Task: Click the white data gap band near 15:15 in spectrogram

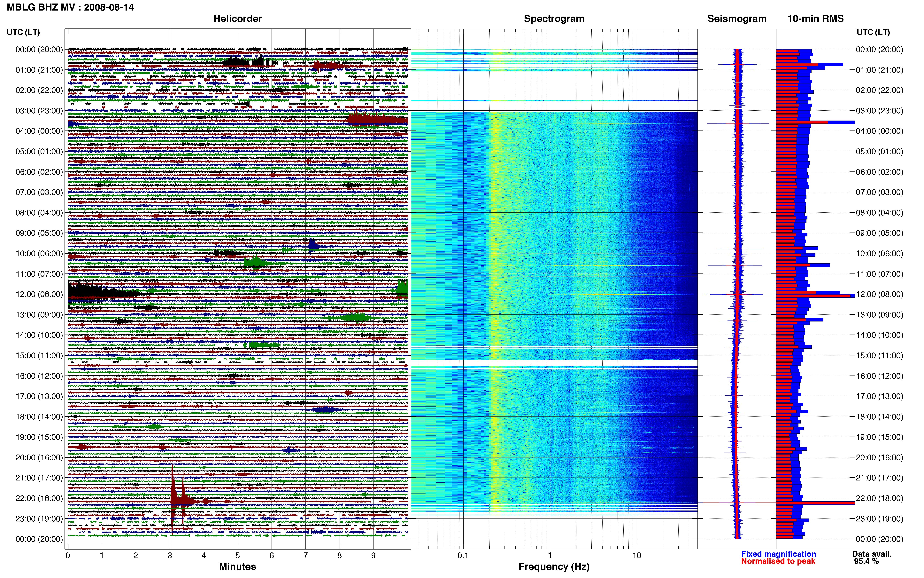Action: [554, 363]
